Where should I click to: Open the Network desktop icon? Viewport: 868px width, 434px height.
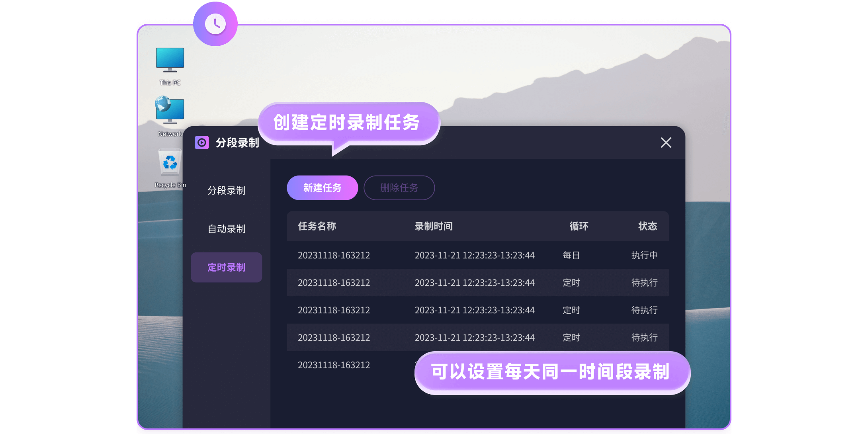(x=170, y=111)
